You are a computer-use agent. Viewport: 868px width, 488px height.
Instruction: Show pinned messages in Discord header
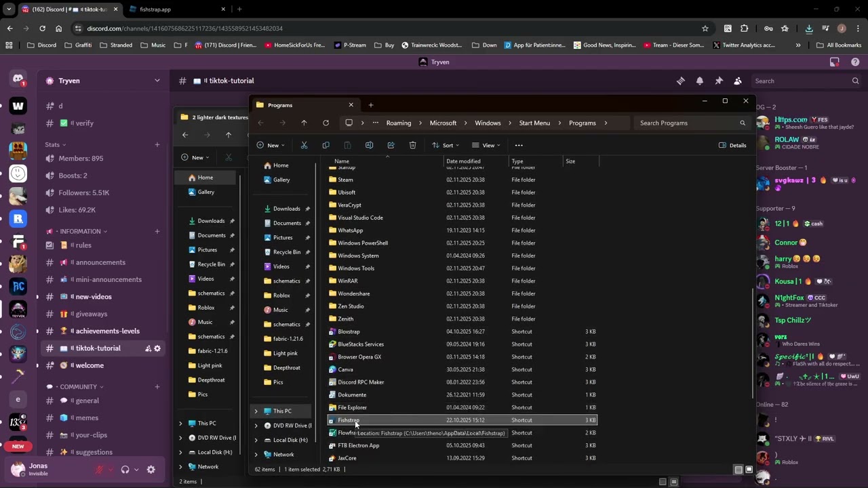719,81
